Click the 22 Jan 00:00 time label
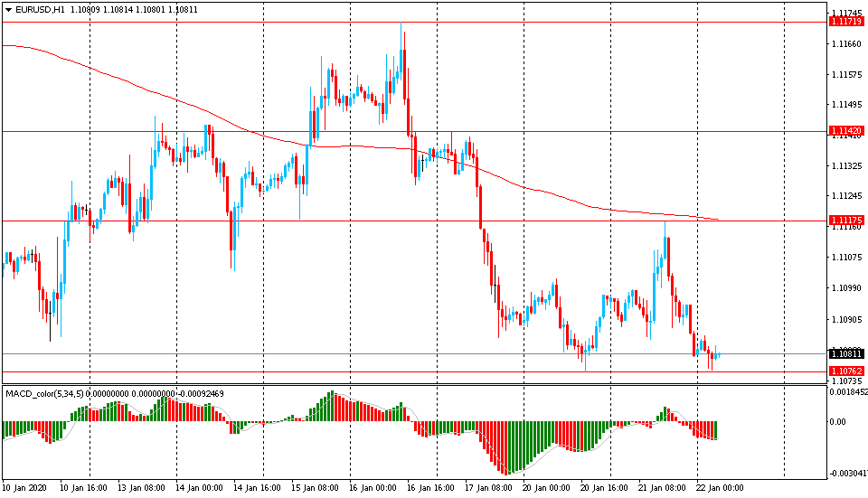Screen dimensions: 868x498 click(x=720, y=487)
